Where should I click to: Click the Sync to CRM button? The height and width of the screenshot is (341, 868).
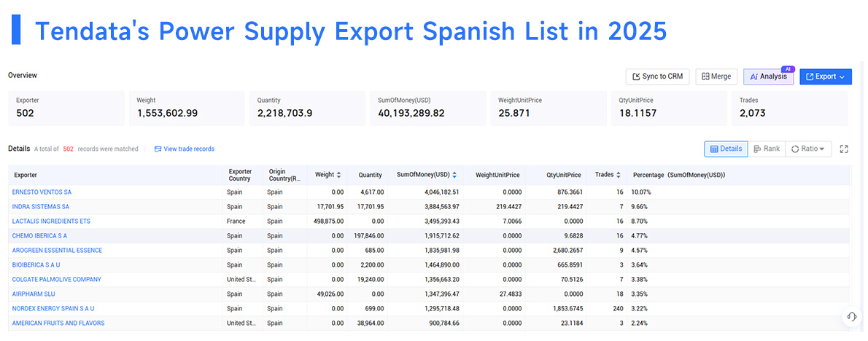[x=657, y=77]
